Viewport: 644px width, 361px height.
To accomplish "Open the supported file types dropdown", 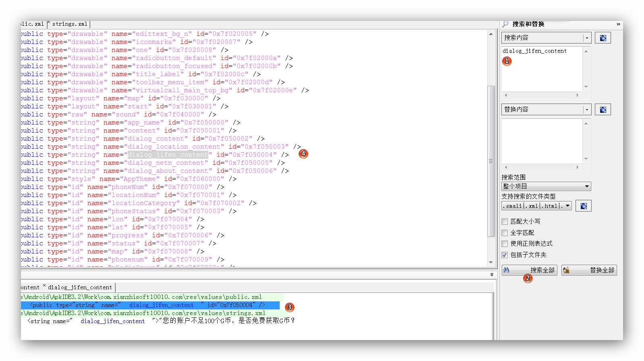I will click(536, 206).
